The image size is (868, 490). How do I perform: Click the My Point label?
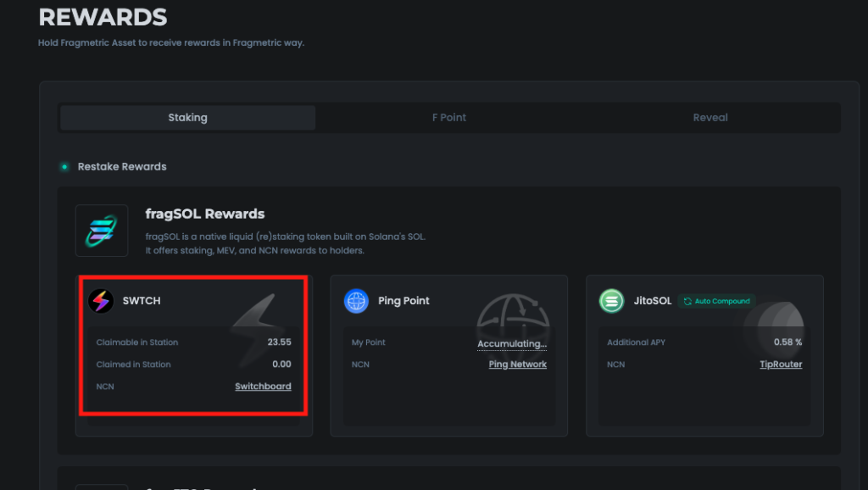[x=368, y=342]
